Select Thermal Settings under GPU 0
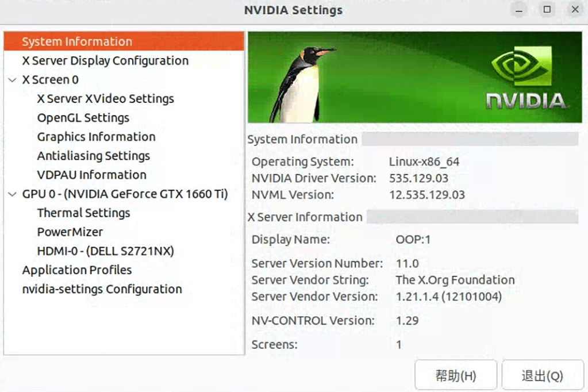The width and height of the screenshot is (588, 392). [x=83, y=213]
